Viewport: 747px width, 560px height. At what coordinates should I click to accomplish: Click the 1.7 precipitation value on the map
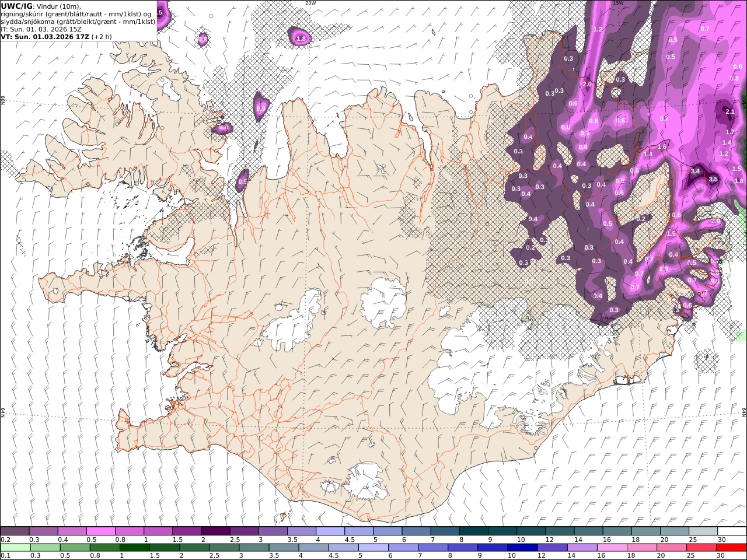click(731, 132)
